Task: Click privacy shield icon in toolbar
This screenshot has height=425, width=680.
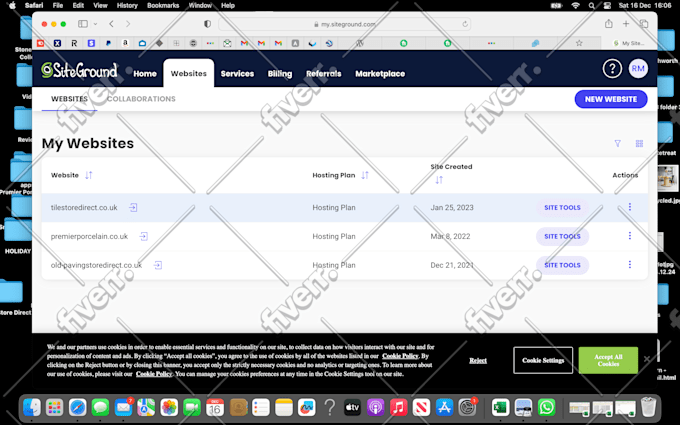Action: [207, 24]
